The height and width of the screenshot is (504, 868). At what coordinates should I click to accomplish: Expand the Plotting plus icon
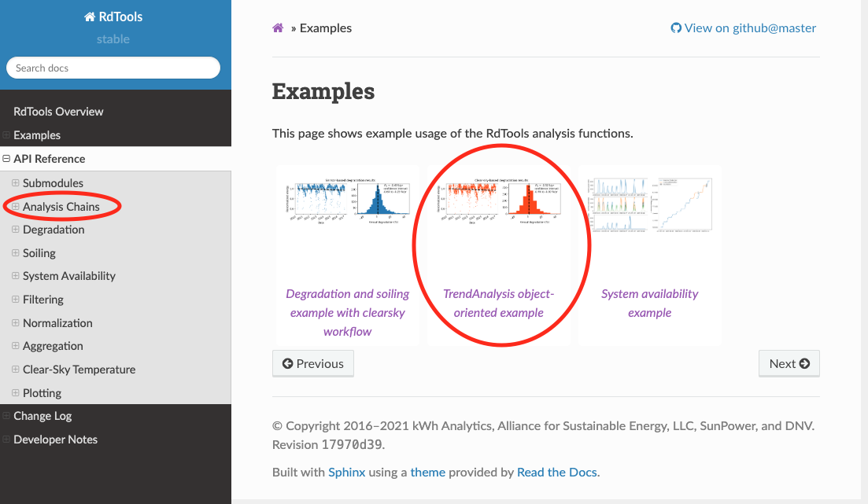[x=15, y=393]
